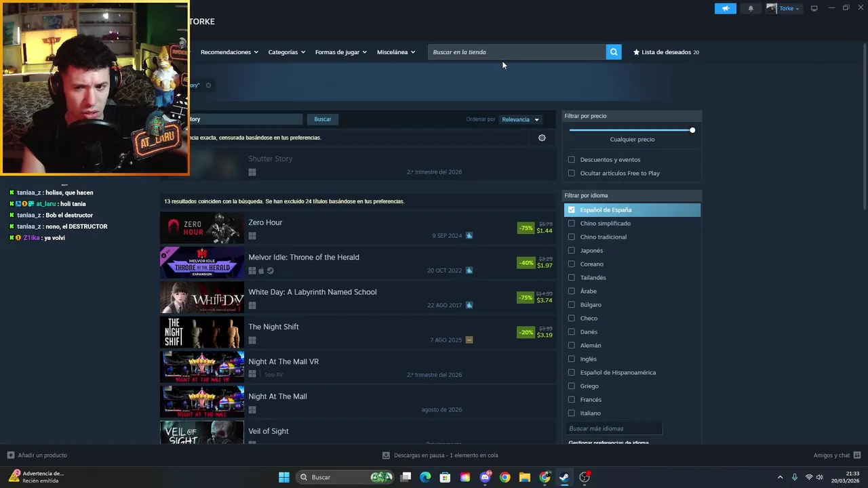
Task: Click the add product plus icon
Action: click(x=10, y=455)
